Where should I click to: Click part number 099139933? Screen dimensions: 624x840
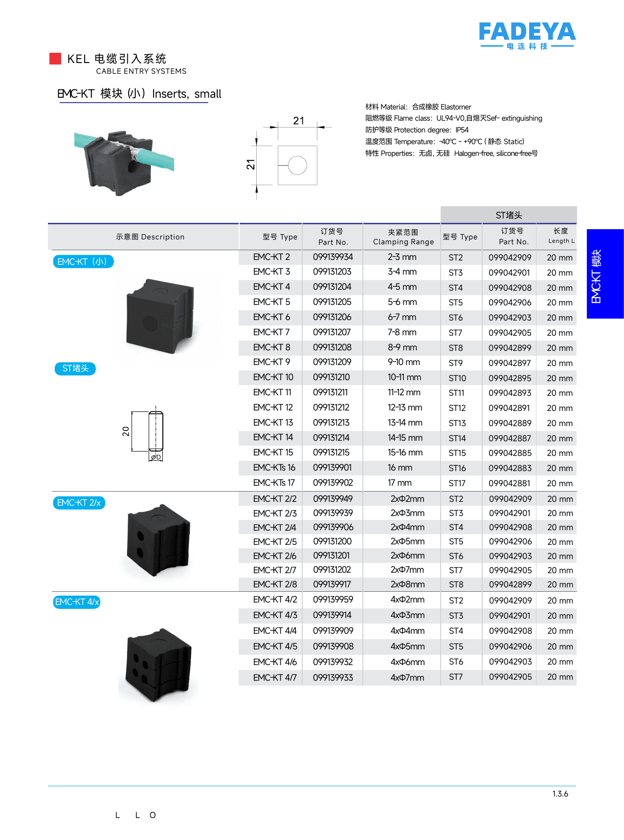333,678
